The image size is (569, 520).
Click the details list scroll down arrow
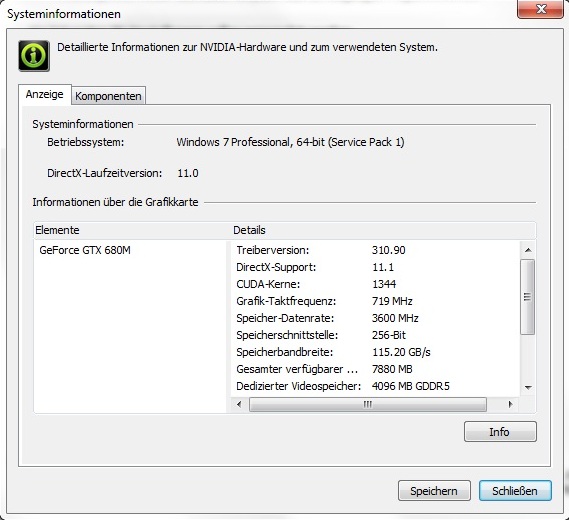[x=528, y=388]
